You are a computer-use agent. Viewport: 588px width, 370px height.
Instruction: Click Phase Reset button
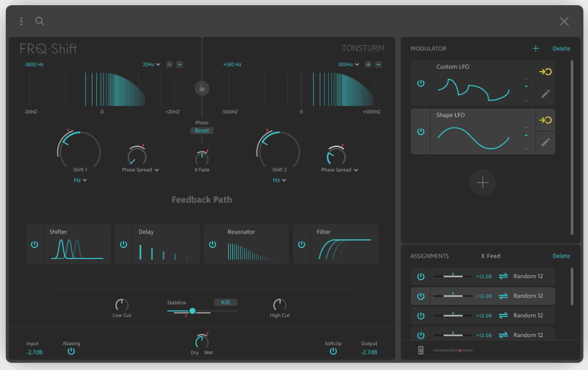(x=202, y=131)
